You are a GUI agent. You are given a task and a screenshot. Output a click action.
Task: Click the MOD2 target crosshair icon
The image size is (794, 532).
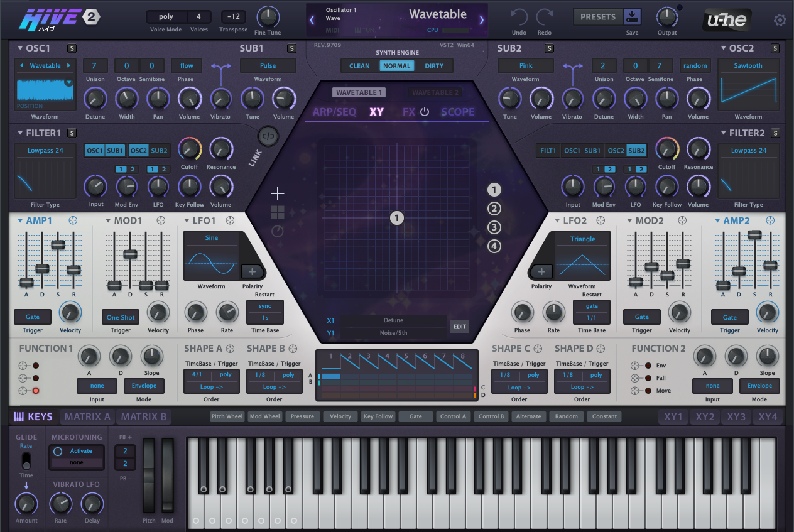click(682, 220)
